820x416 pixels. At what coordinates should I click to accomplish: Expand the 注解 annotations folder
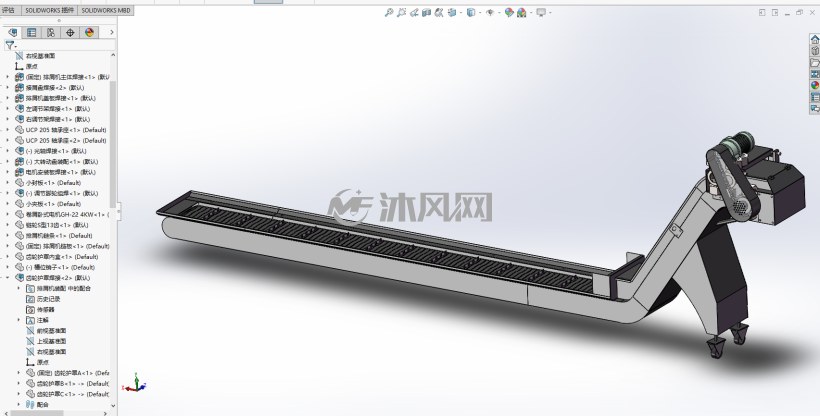[18, 320]
